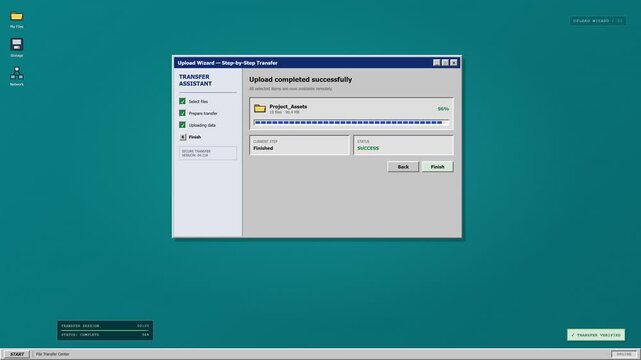Click the Finish step number icon
Viewport: 641px width, 360px height.
click(183, 137)
